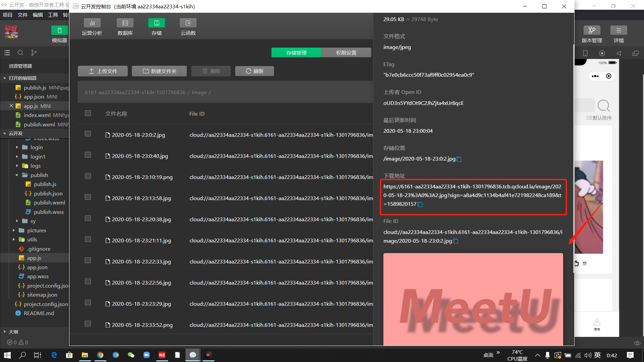Switch to the 权限设置 tab
This screenshot has width=644, height=362.
(346, 53)
